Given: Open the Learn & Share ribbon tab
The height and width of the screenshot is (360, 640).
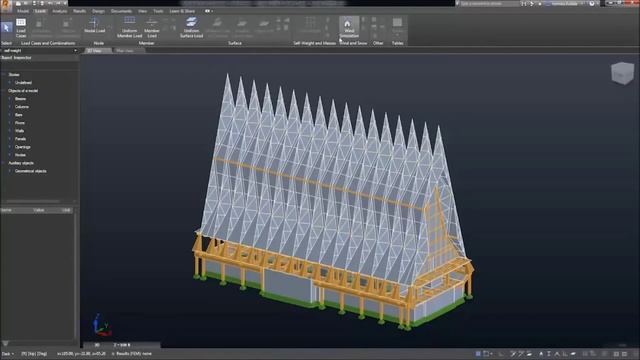Looking at the screenshot, I should pyautogui.click(x=182, y=11).
